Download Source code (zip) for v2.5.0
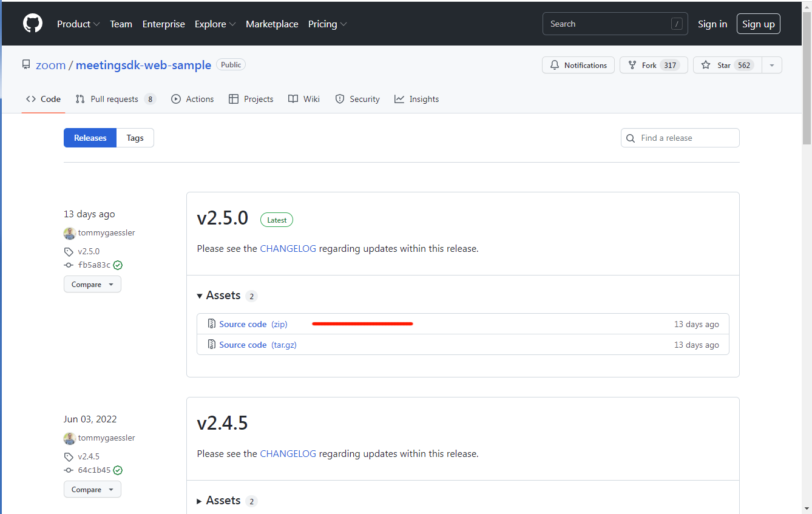 pyautogui.click(x=253, y=324)
